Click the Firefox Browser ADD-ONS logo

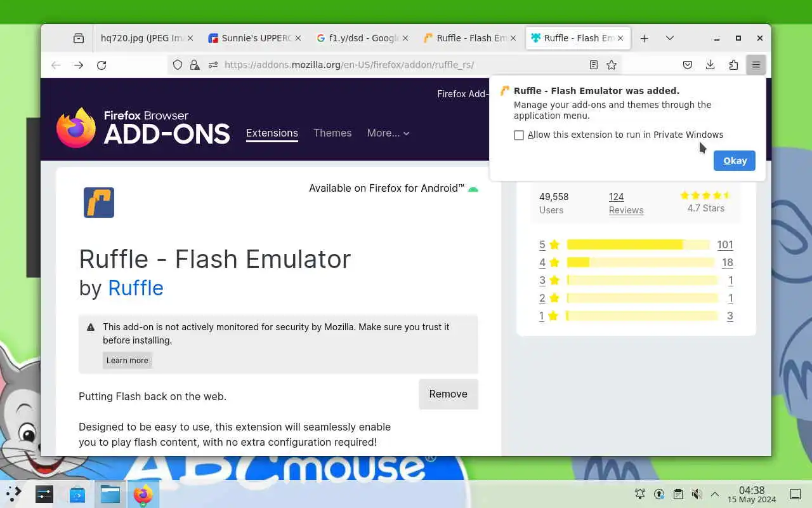click(x=143, y=127)
